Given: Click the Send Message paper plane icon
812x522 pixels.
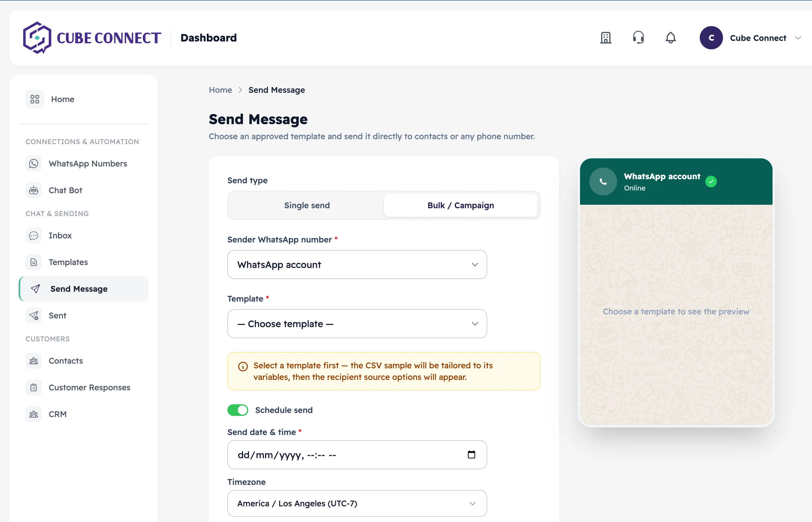Looking at the screenshot, I should click(x=35, y=289).
